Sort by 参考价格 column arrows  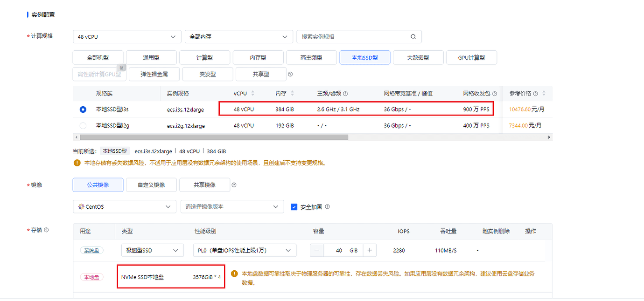tap(544, 93)
